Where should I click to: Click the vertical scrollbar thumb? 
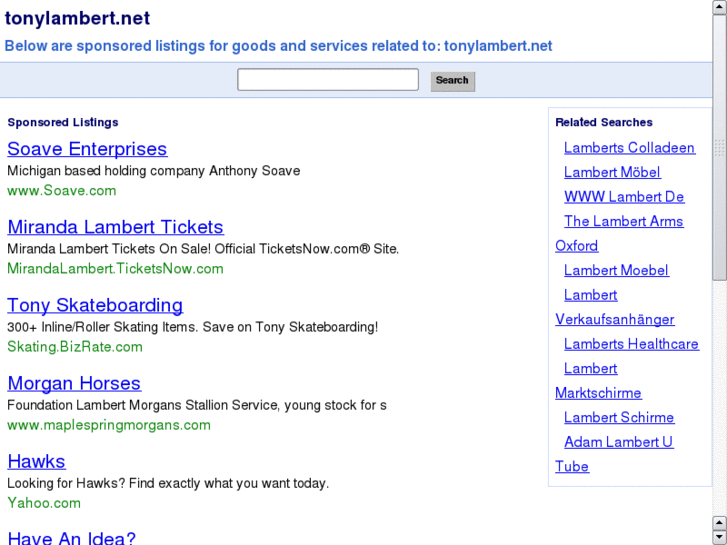point(720,147)
